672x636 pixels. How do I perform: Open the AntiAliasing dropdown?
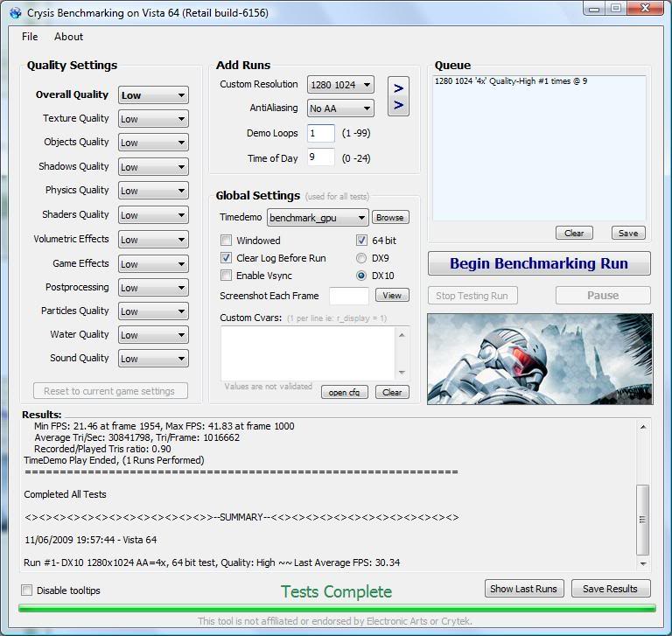[340, 108]
